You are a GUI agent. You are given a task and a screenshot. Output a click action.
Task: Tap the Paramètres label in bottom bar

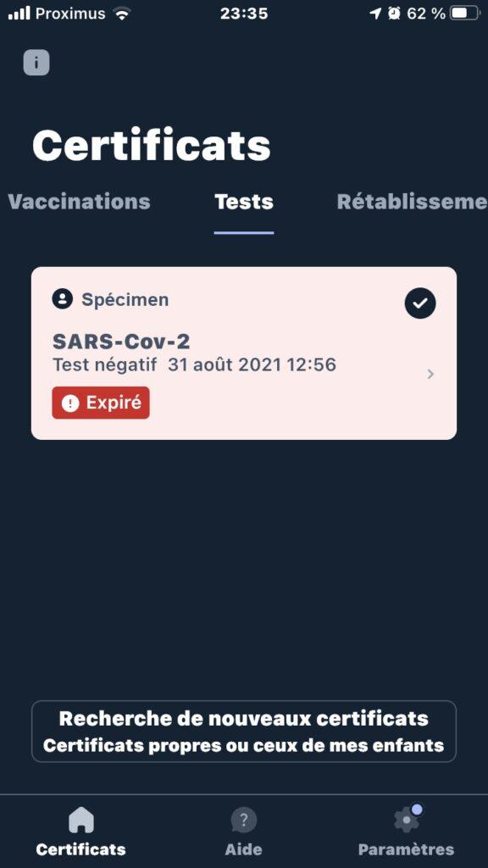406,849
